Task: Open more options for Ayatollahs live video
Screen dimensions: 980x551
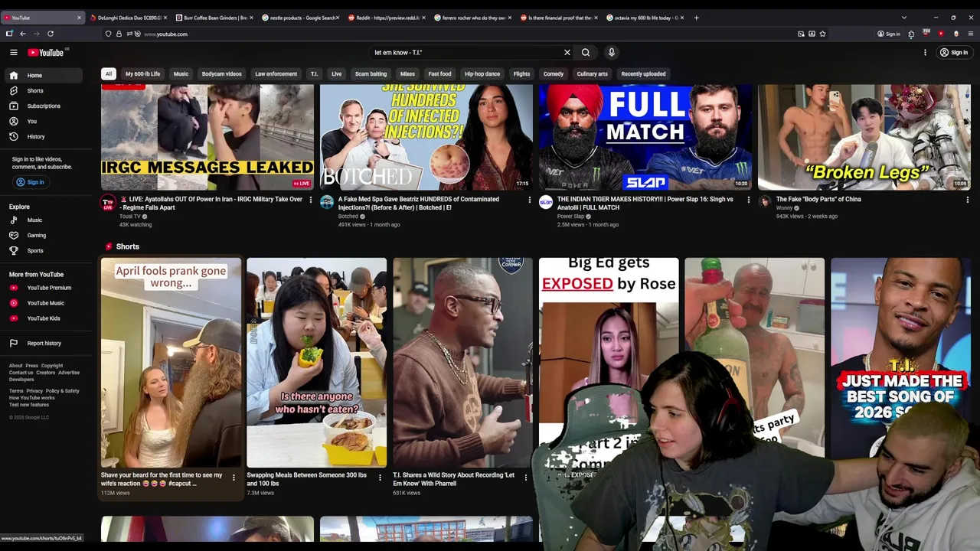Action: click(310, 200)
